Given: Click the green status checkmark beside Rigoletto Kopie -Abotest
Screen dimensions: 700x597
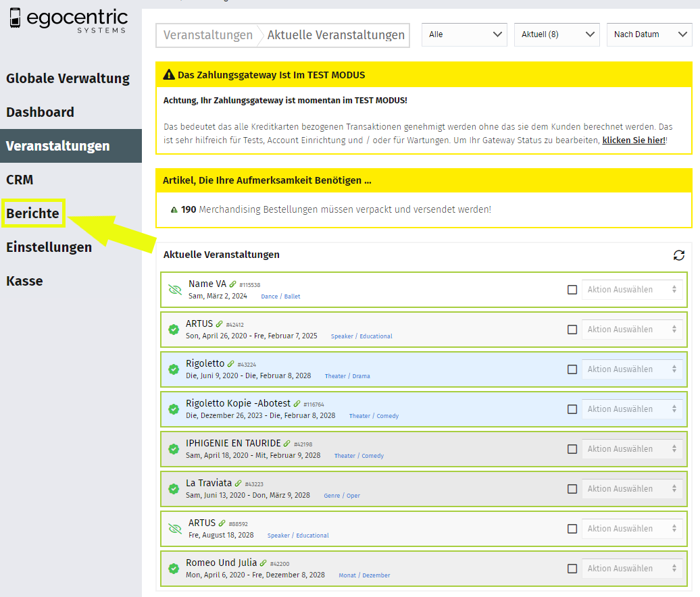Looking at the screenshot, I should click(x=174, y=409).
